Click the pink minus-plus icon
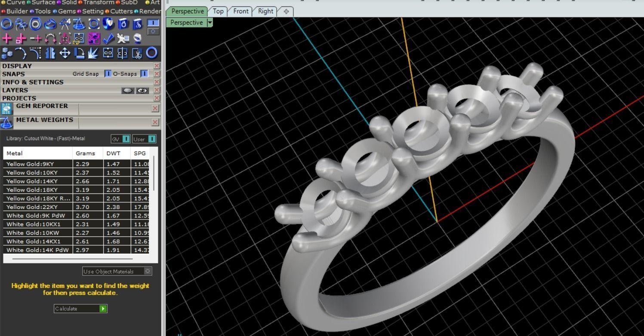Viewport: 644px width, 336px height. pos(35,39)
